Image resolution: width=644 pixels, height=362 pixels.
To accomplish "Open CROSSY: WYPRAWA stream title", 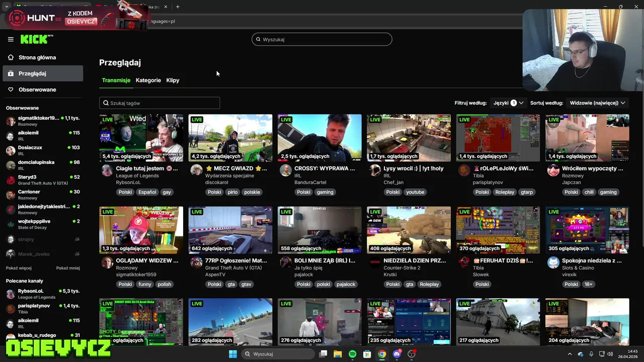I will (325, 168).
